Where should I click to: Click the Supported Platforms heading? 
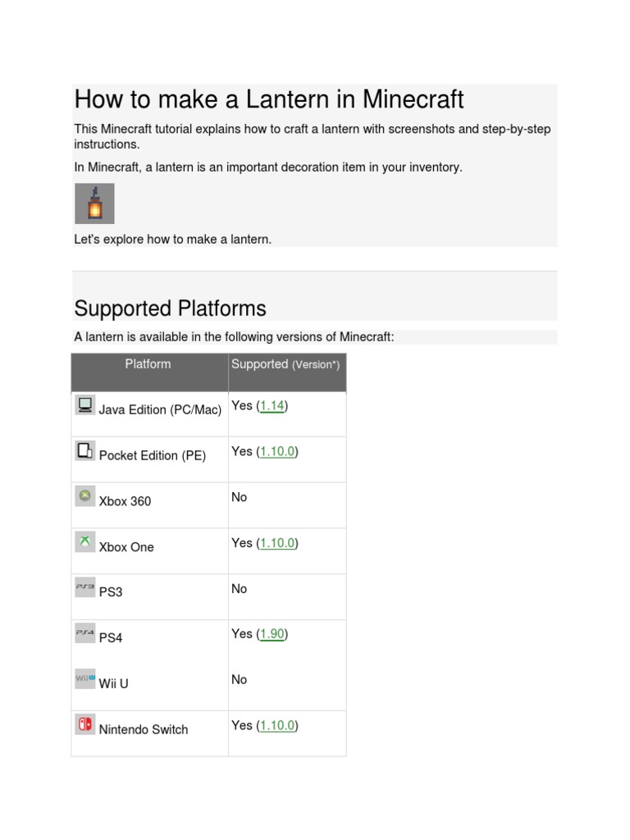click(171, 308)
